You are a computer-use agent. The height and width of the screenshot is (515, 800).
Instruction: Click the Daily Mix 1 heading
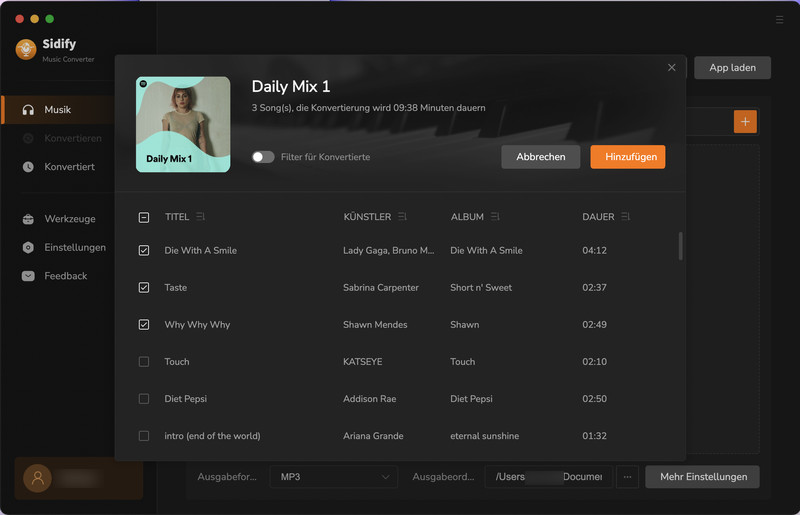pyautogui.click(x=291, y=86)
